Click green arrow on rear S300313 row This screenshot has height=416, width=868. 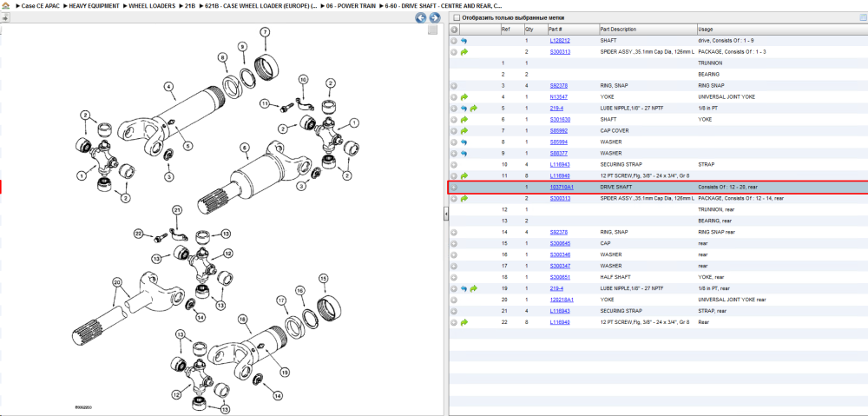pos(464,198)
